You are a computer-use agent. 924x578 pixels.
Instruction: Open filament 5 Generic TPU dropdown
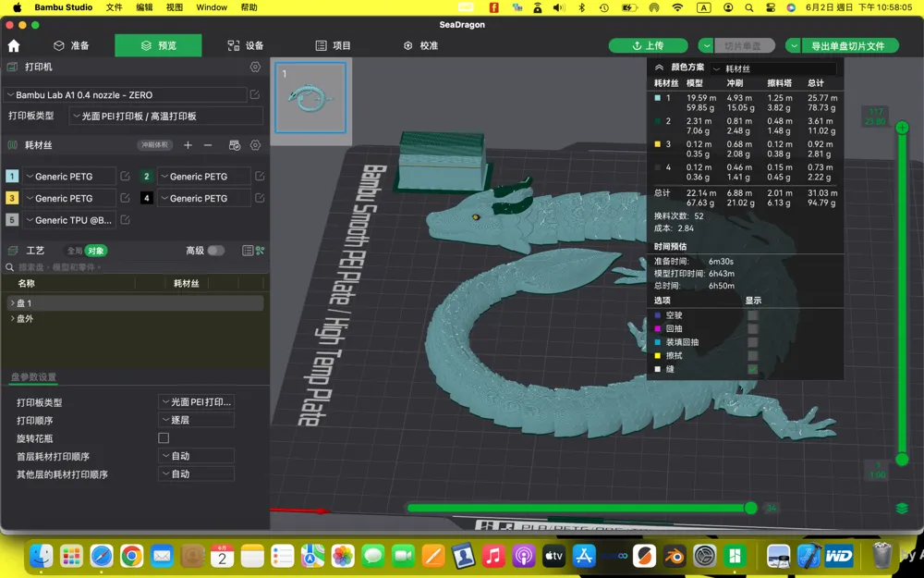[x=69, y=219]
